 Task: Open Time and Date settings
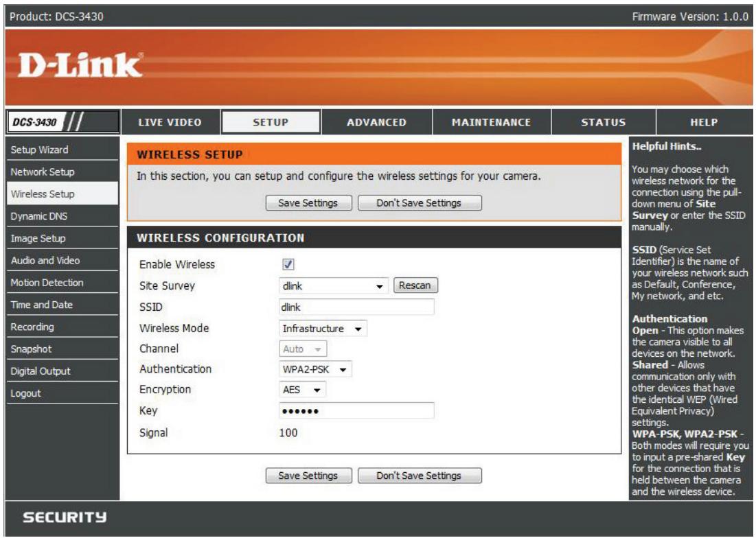click(x=62, y=305)
